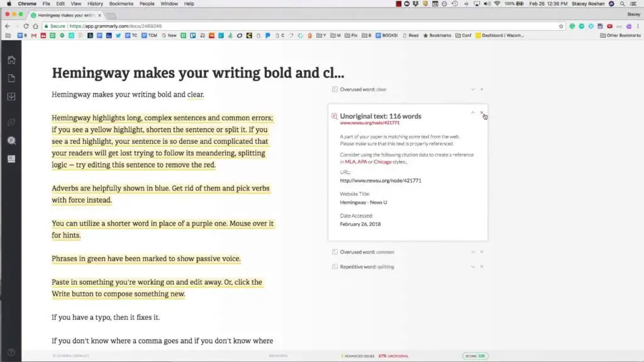Click the Time Machine menu bar icon
This screenshot has height=362, width=644.
tap(455, 4)
